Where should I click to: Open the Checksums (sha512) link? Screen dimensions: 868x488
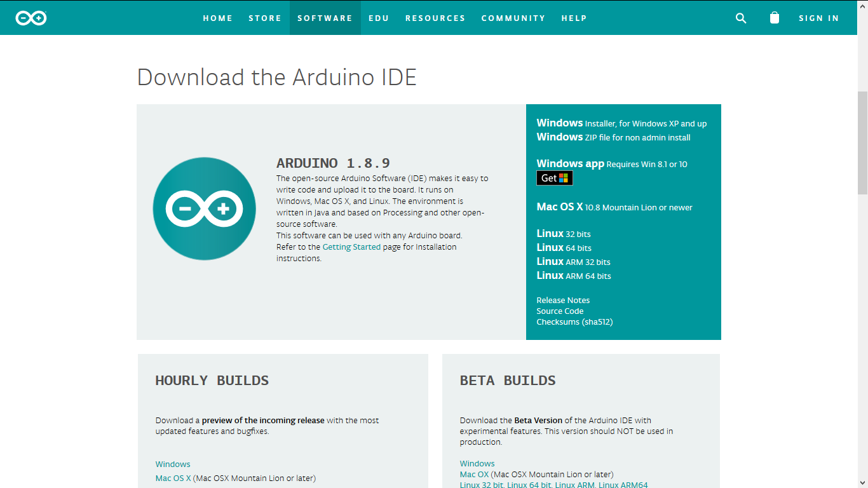click(574, 322)
